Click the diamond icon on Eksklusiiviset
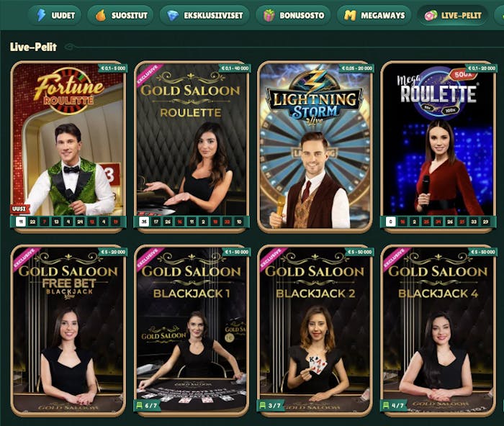 (x=173, y=15)
